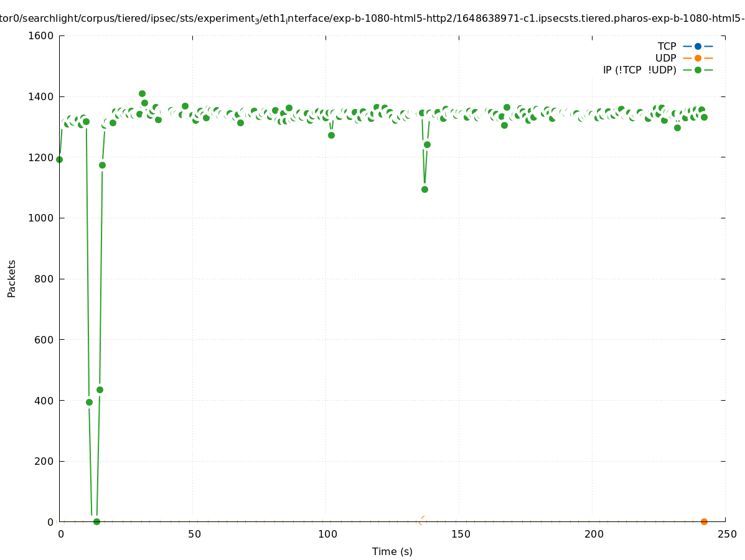
Task: Click the lowest green dip point near 136 seconds
Action: (x=424, y=189)
